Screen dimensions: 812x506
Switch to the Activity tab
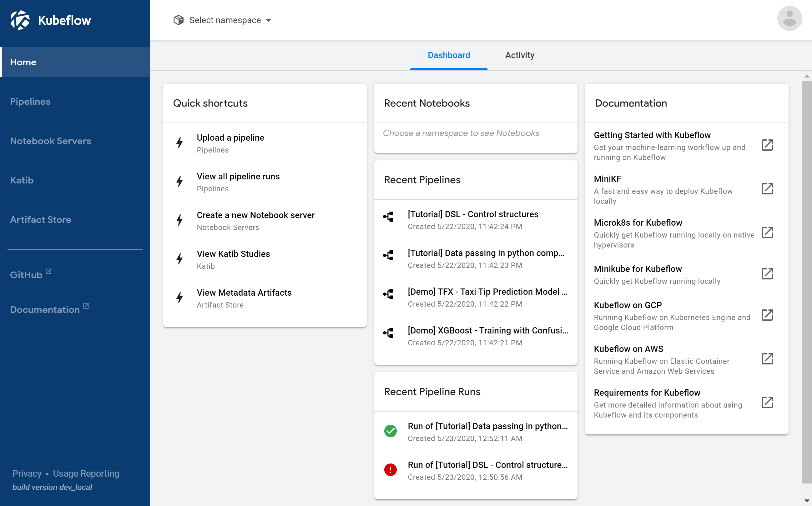point(520,55)
